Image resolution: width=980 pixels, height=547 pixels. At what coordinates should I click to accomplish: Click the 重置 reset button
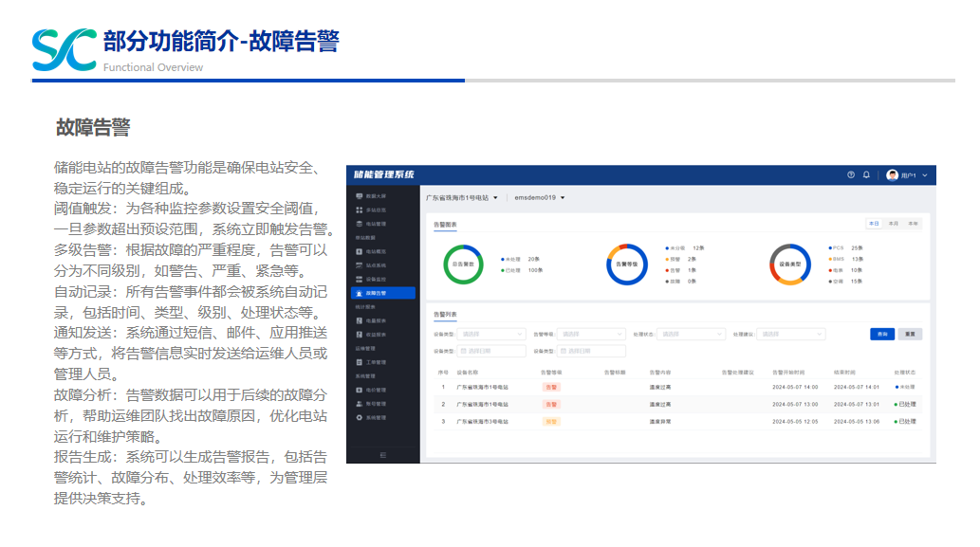point(910,334)
